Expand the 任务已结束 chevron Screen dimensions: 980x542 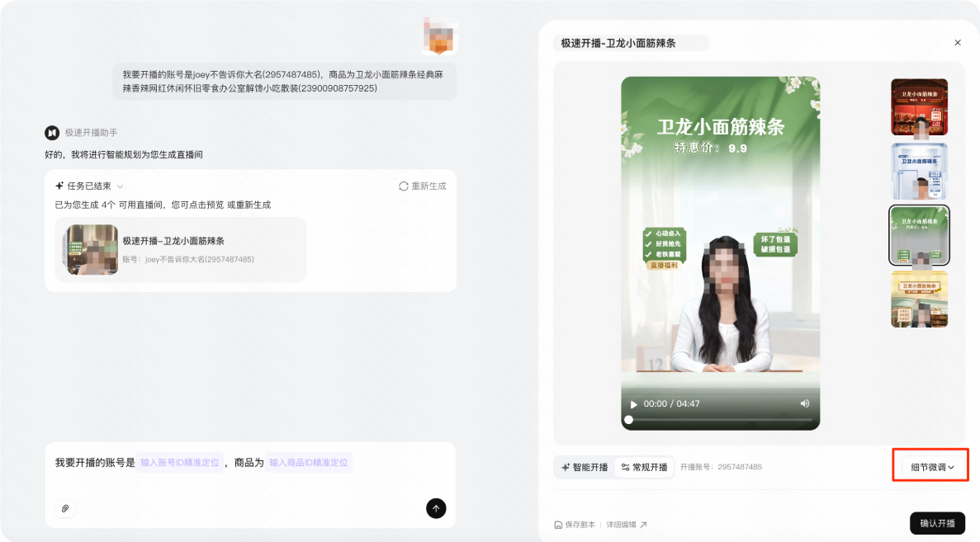pos(120,186)
